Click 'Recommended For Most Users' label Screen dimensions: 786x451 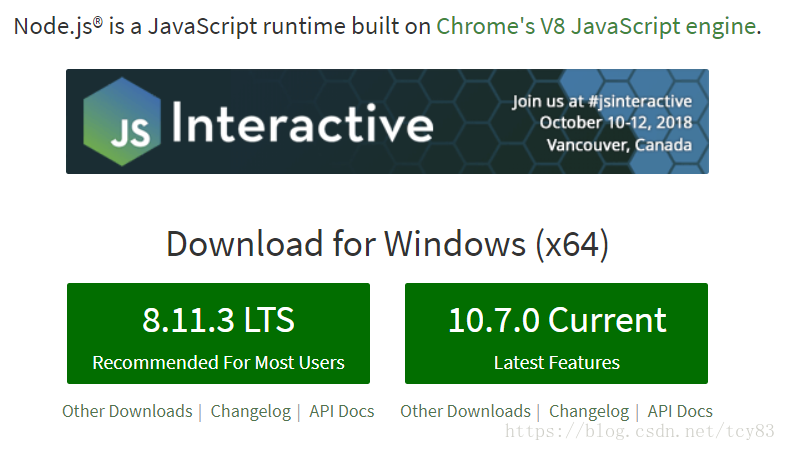pyautogui.click(x=218, y=363)
